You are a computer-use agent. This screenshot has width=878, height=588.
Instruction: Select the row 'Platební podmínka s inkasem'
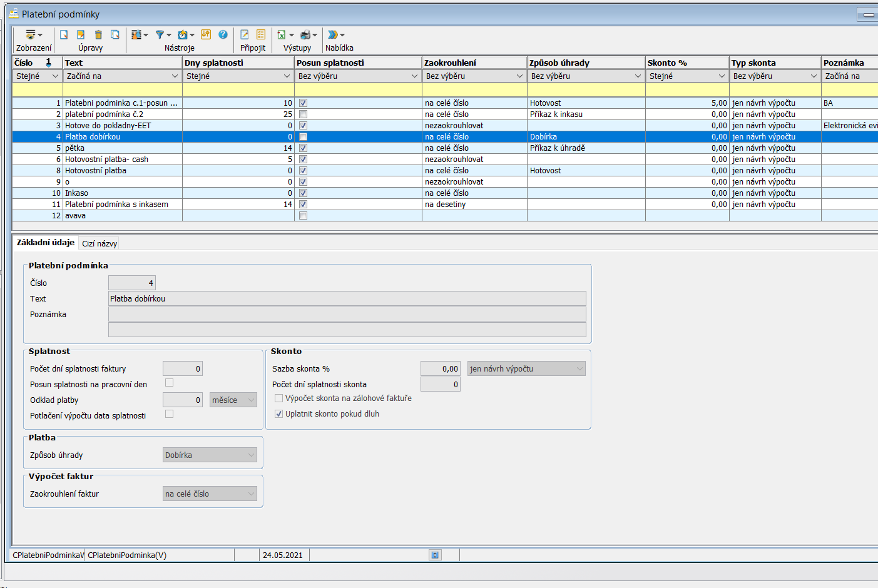(116, 205)
